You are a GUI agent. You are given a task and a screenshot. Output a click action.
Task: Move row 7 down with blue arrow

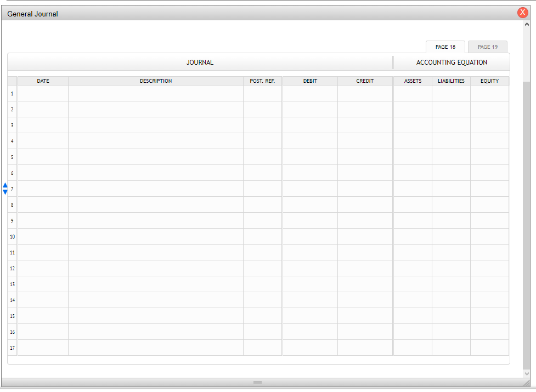click(x=5, y=192)
